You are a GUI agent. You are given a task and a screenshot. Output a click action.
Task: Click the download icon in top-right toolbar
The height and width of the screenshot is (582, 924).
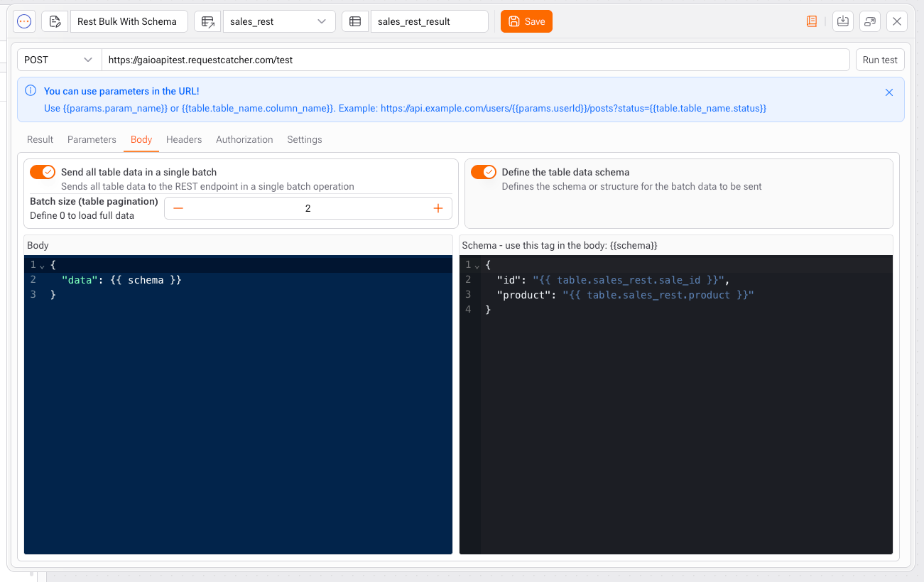point(843,21)
